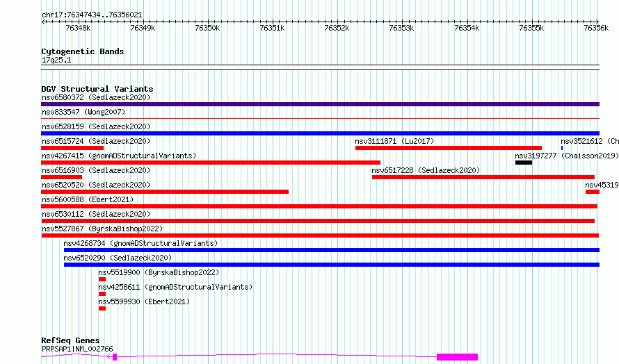
Task: Click the small red nsv5599930 variant bar
Action: tap(102, 308)
